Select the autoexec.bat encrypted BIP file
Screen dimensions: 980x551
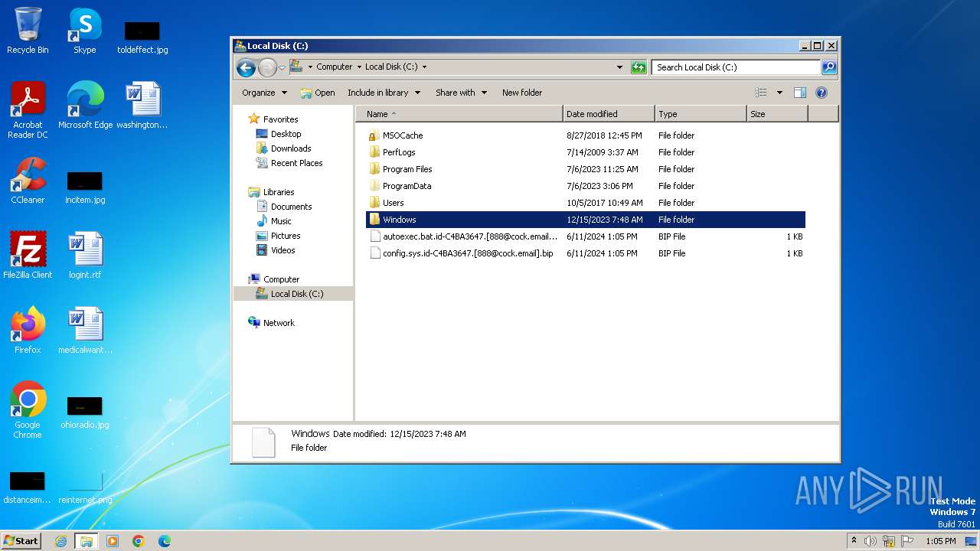tap(586, 236)
